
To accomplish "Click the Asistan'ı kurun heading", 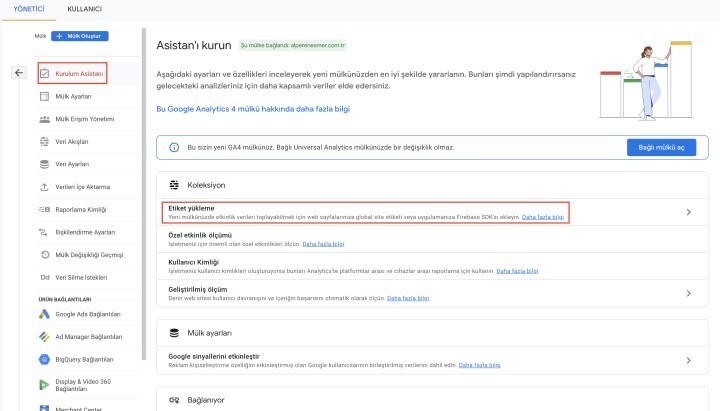I will pyautogui.click(x=194, y=45).
